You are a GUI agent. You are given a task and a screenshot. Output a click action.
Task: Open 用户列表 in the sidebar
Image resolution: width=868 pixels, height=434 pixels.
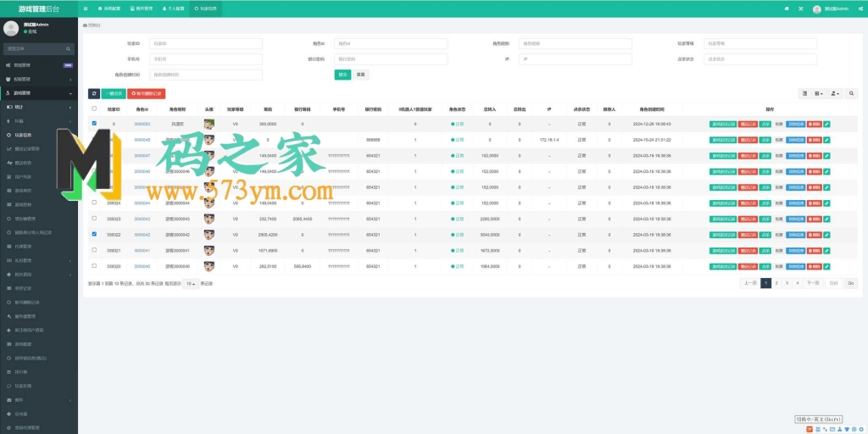pyautogui.click(x=39, y=176)
